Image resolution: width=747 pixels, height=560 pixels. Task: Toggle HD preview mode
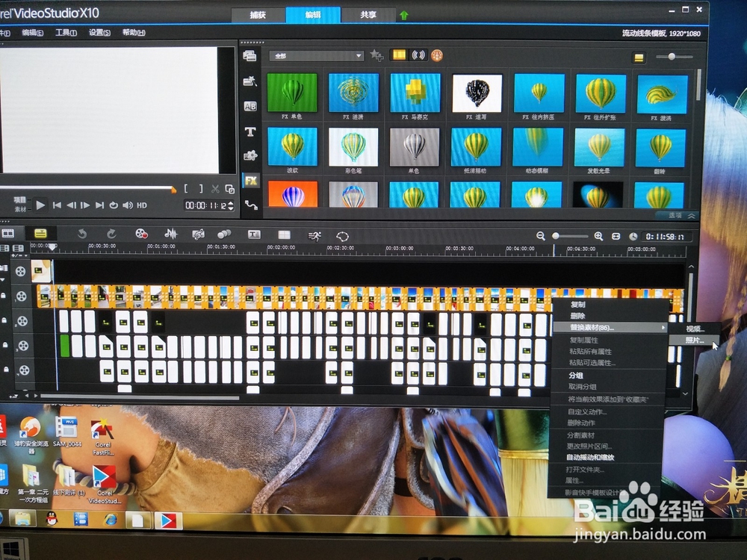[x=142, y=205]
